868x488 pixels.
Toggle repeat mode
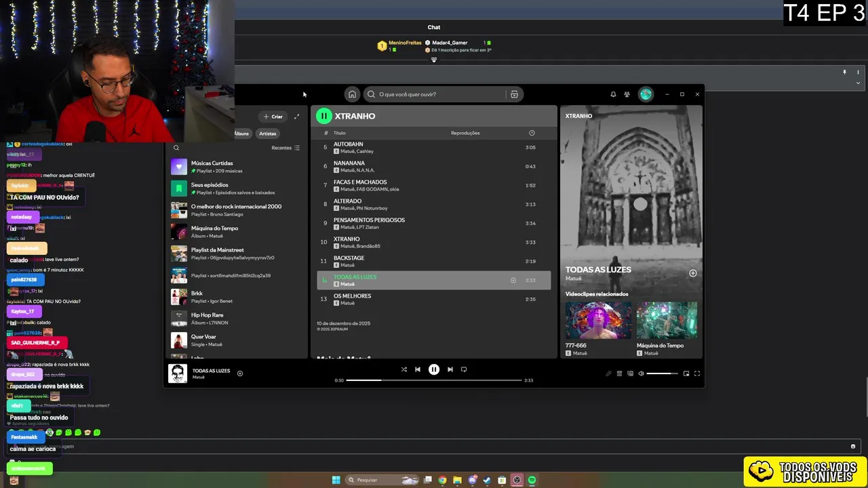[x=464, y=369]
